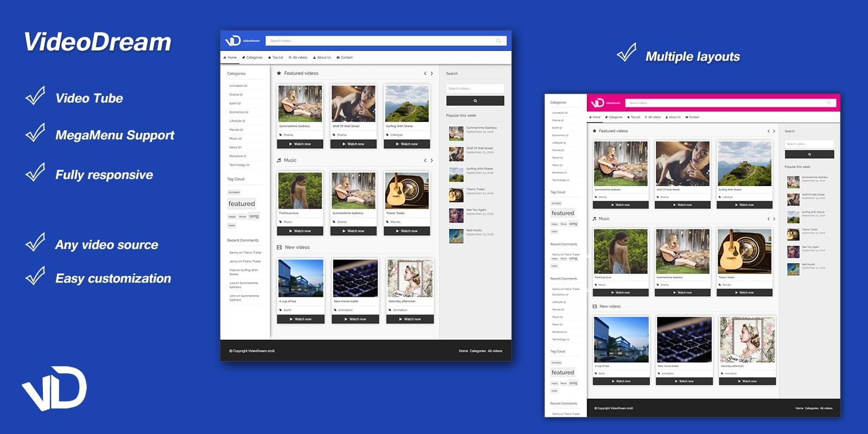Show previous Music videos in pink-header mockup
The height and width of the screenshot is (434, 868).
click(x=768, y=219)
